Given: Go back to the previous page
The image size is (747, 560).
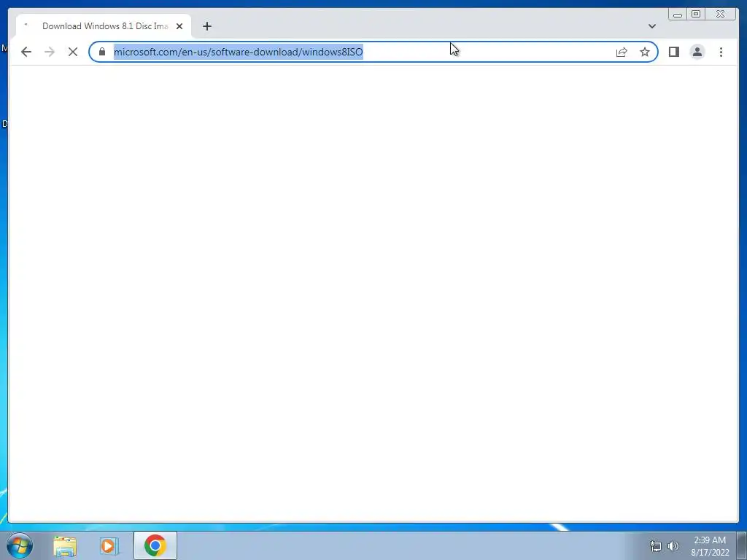Looking at the screenshot, I should click(x=26, y=52).
